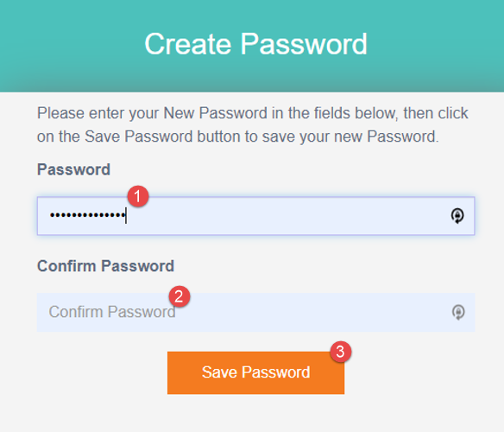Focus the Confirm Password input field
This screenshot has height=432, width=504.
(x=255, y=312)
